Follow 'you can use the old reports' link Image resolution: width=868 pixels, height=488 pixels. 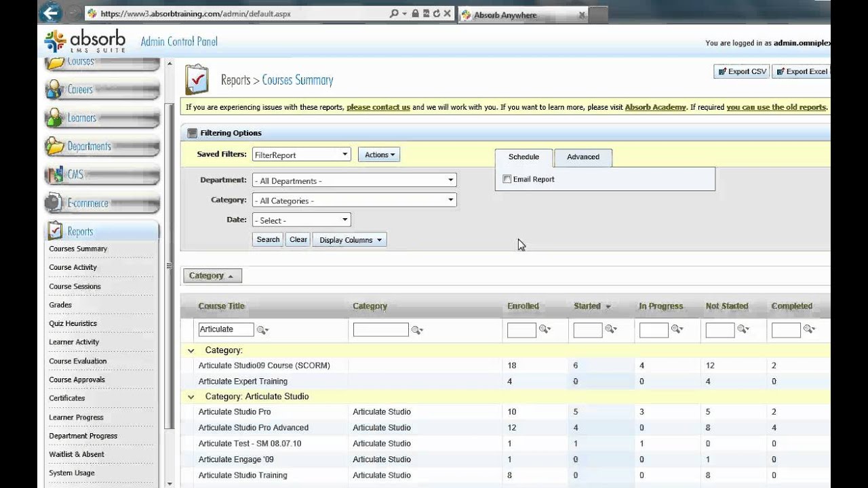776,107
